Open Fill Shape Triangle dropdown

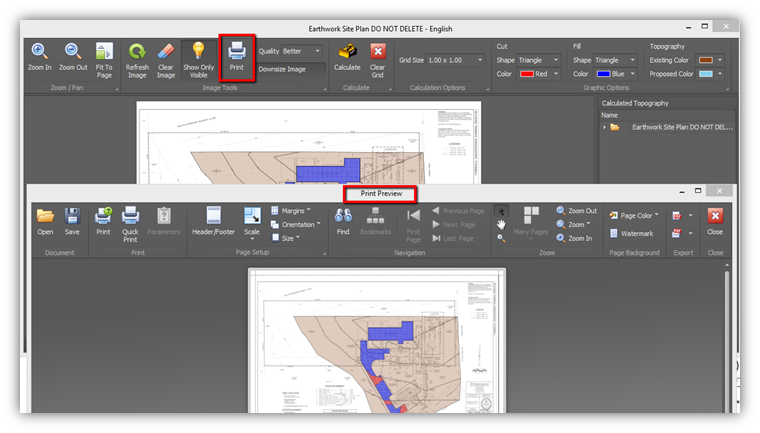click(615, 60)
